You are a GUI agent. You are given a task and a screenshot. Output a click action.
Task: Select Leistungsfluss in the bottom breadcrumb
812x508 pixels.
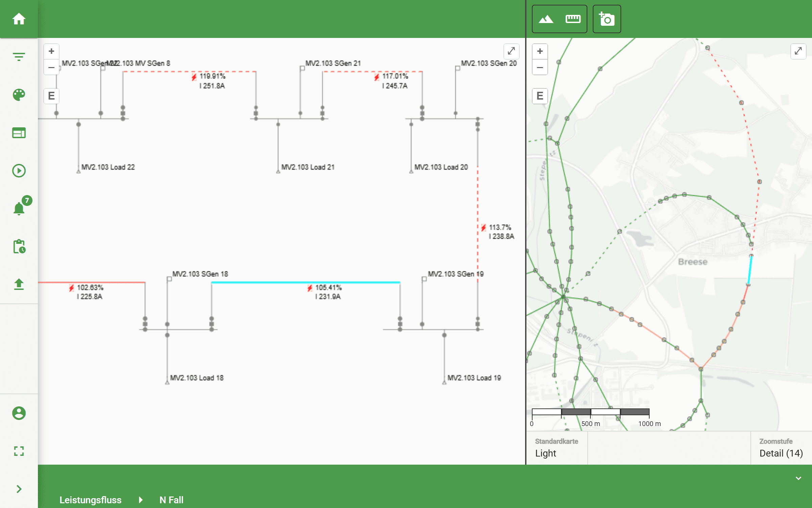click(90, 500)
